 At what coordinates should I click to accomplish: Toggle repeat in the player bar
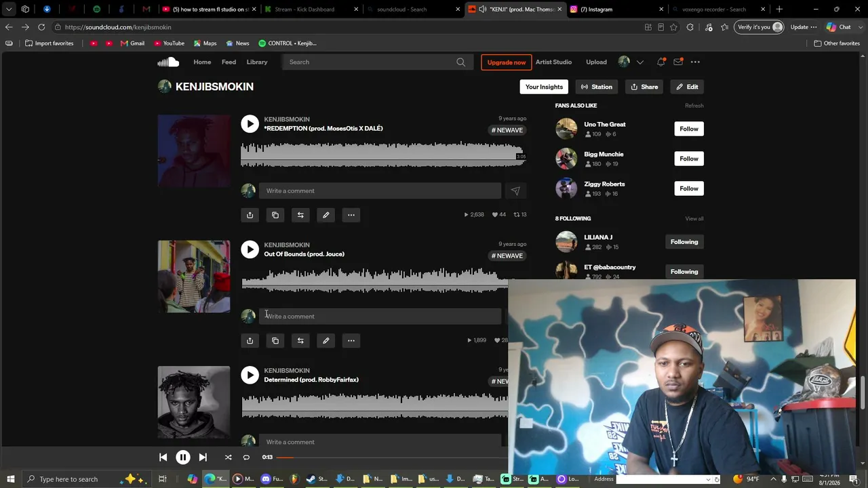point(246,457)
